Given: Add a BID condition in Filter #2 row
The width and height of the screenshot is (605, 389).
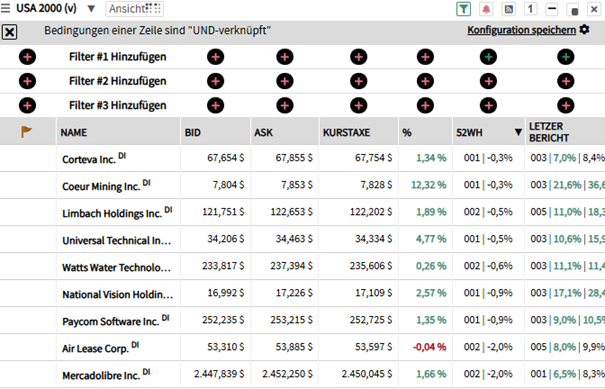Looking at the screenshot, I should 215,81.
